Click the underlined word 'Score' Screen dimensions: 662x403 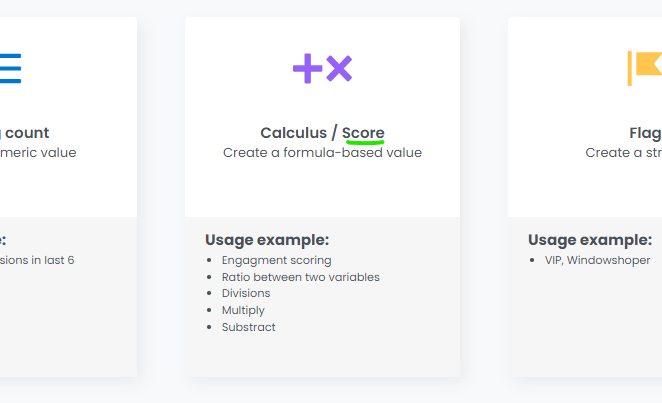click(x=363, y=133)
